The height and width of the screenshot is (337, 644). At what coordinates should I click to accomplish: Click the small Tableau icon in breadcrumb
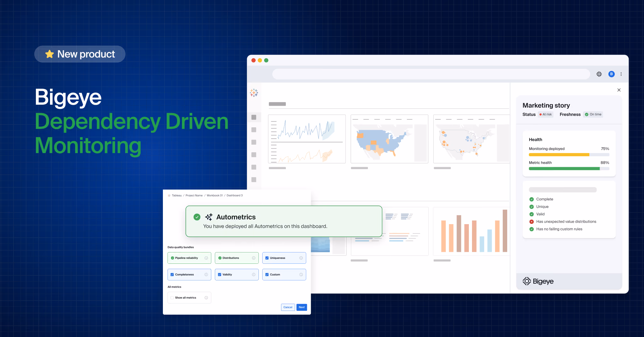169,196
